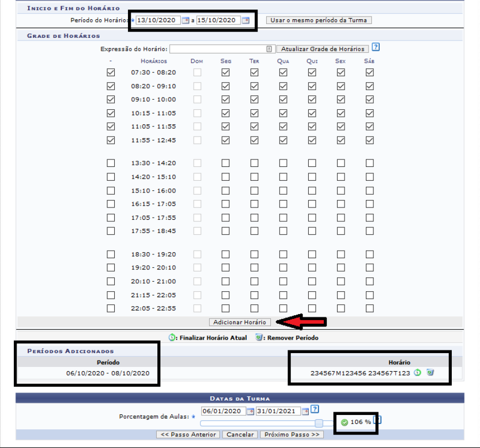Check Qua checkbox for 13:30 - 14:20

283,163
